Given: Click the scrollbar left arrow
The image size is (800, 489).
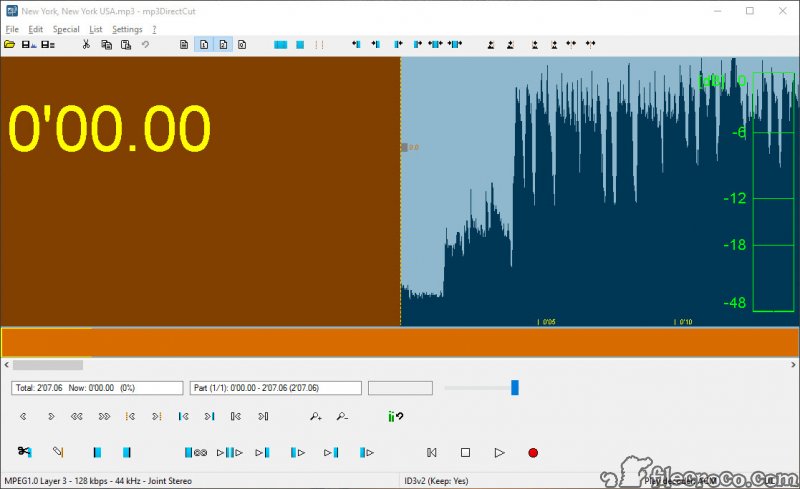Looking at the screenshot, I should point(7,365).
